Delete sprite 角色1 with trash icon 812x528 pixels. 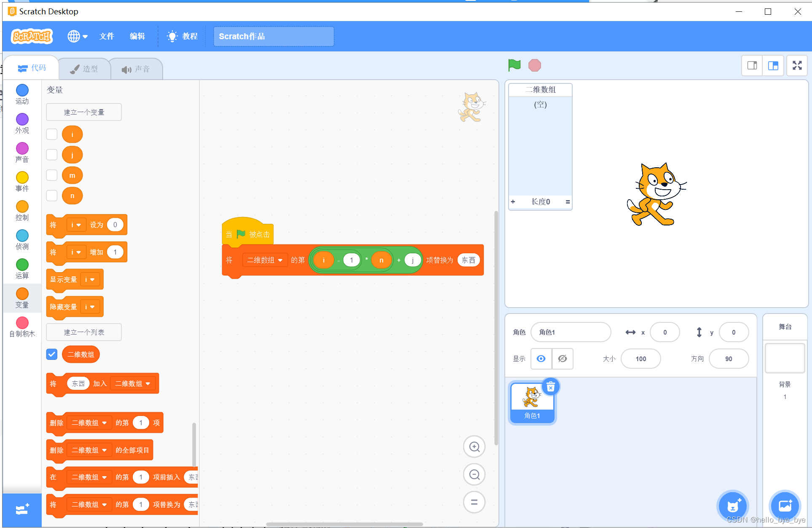[x=550, y=387]
